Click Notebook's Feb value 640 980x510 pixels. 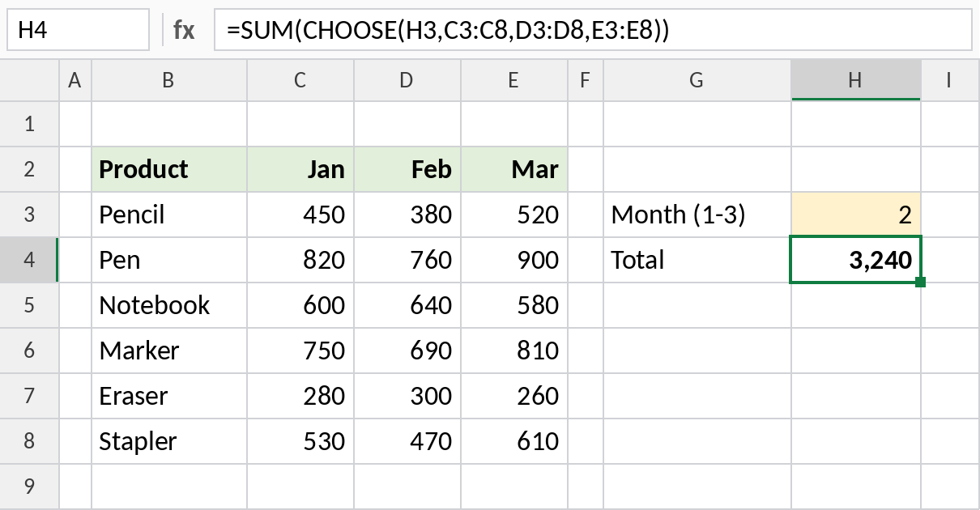[407, 305]
